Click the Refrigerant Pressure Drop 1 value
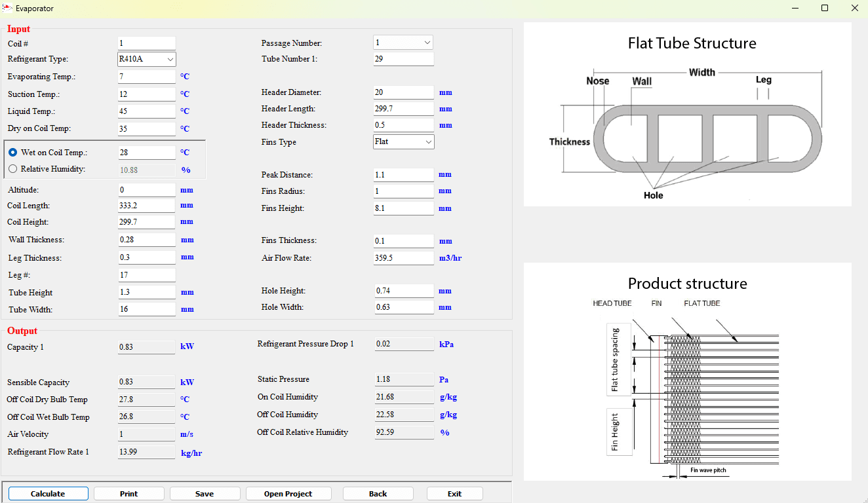868x503 pixels. pyautogui.click(x=404, y=344)
